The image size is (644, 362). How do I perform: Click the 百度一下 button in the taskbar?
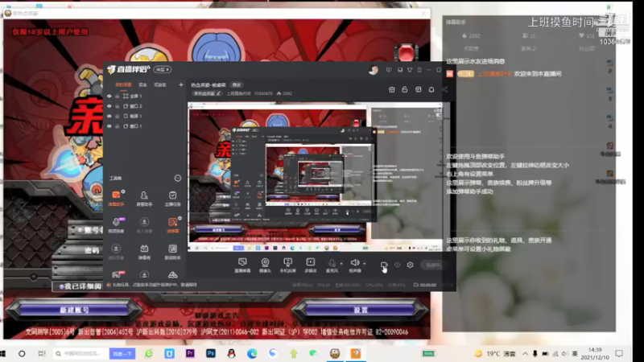click(122, 353)
